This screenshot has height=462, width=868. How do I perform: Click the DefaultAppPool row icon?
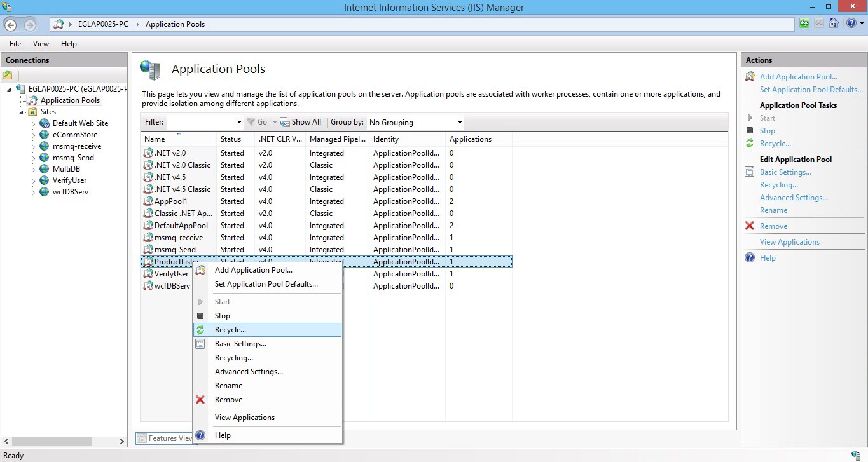148,226
